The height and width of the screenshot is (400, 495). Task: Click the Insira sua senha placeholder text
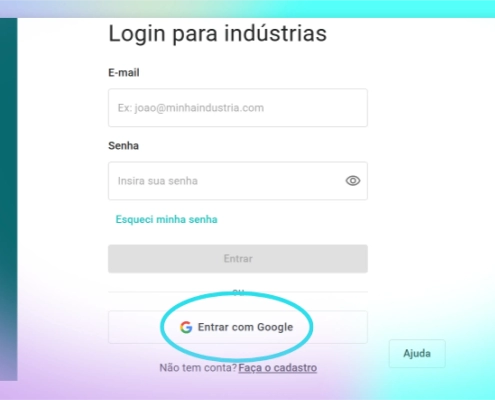[158, 181]
